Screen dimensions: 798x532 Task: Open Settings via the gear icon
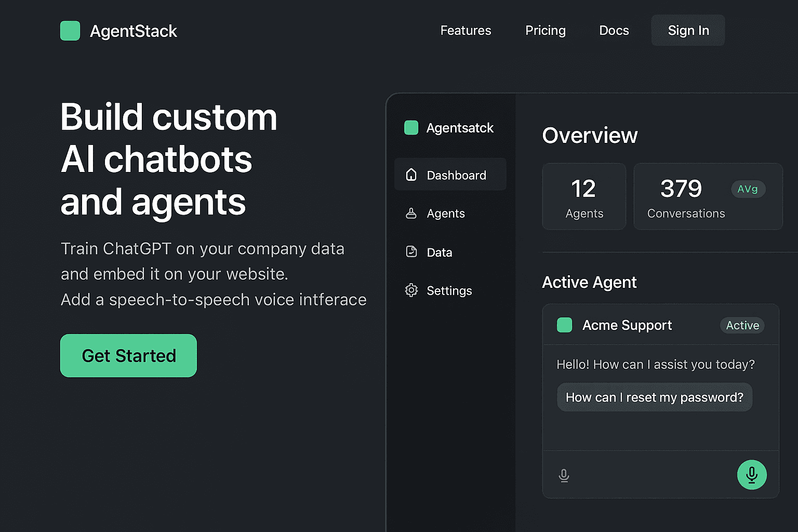pyautogui.click(x=411, y=290)
